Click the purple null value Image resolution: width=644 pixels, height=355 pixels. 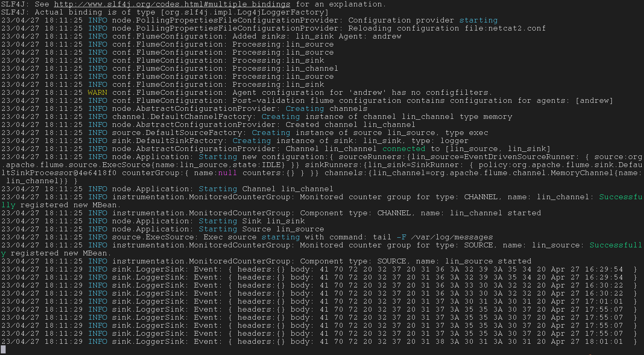tap(228, 173)
